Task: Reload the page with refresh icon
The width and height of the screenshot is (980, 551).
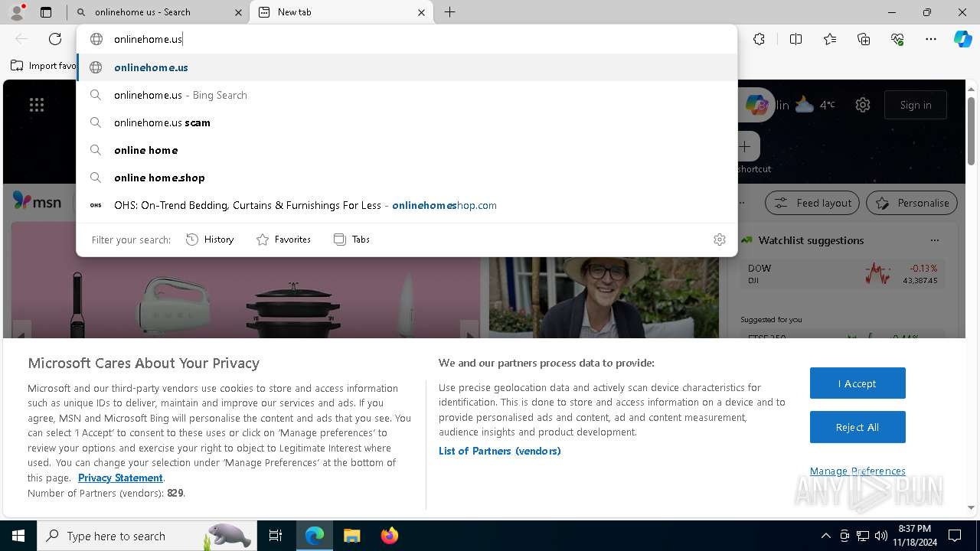Action: pyautogui.click(x=55, y=39)
